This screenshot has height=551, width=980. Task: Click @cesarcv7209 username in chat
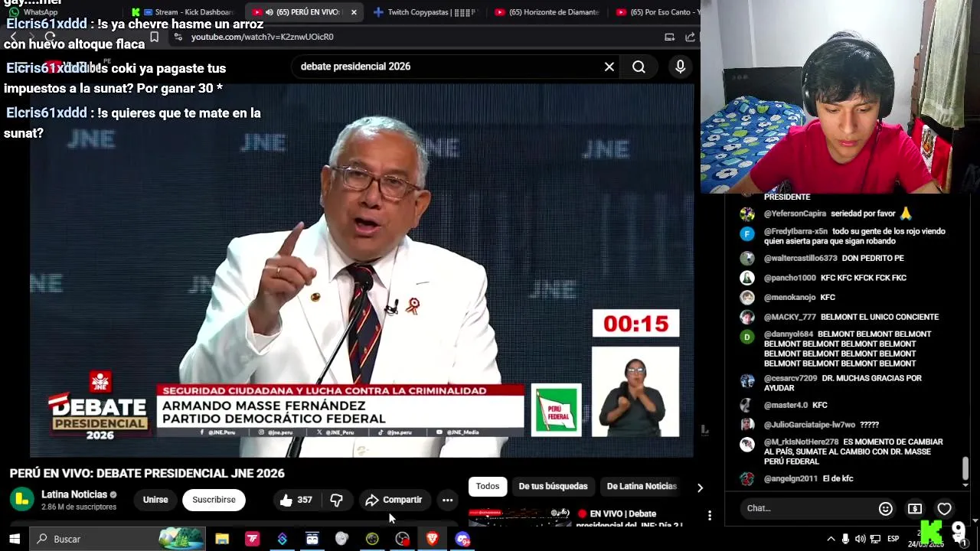790,378
